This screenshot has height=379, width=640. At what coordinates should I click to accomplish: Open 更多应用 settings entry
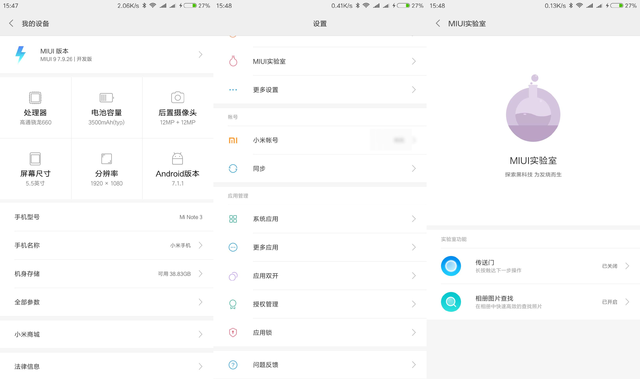tap(320, 247)
